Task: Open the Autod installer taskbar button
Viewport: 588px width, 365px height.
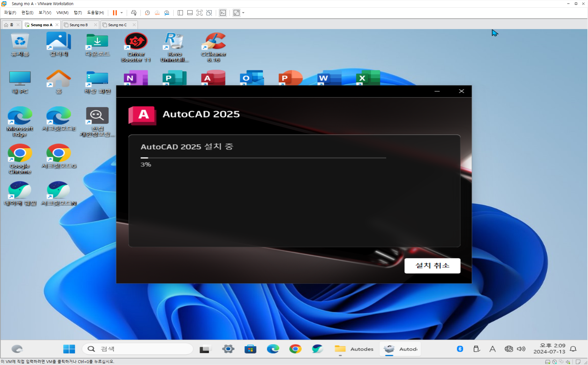Action: pyautogui.click(x=400, y=349)
